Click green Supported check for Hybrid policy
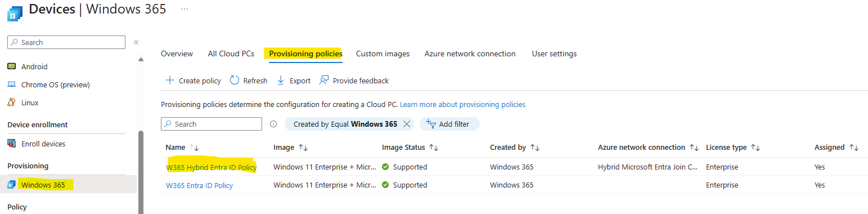Viewport: 868px width, 214px height. 385,167
